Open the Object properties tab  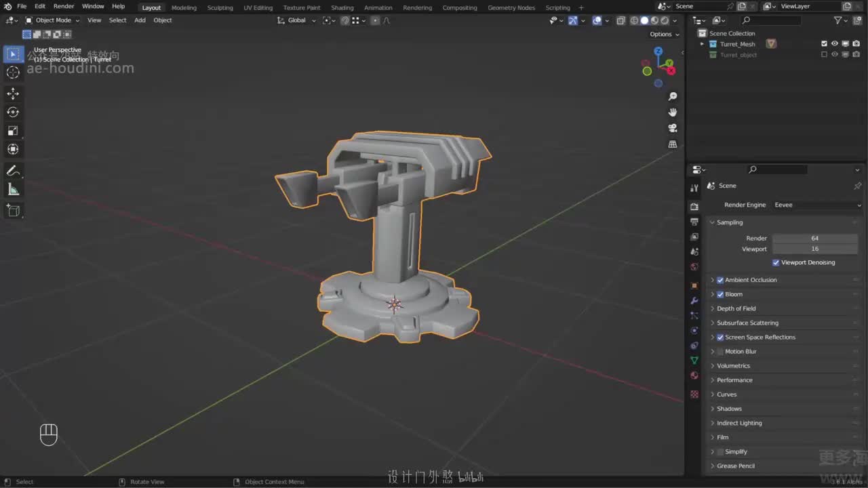point(694,285)
